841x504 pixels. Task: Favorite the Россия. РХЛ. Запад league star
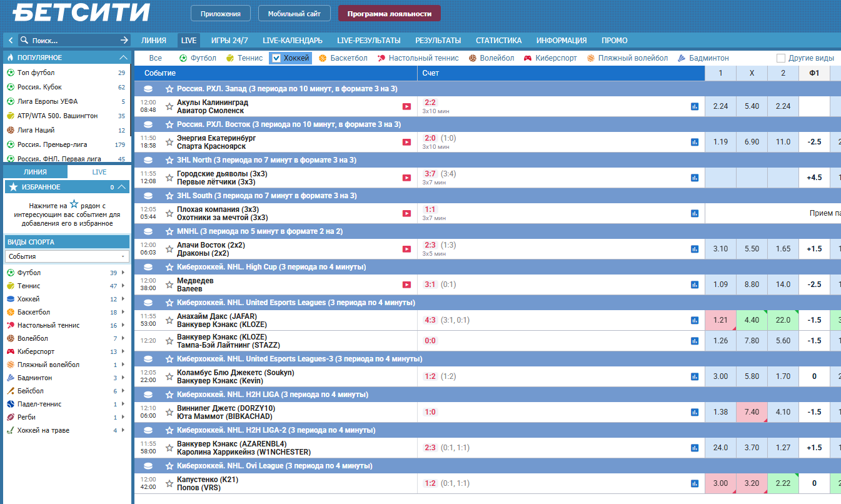pos(169,89)
